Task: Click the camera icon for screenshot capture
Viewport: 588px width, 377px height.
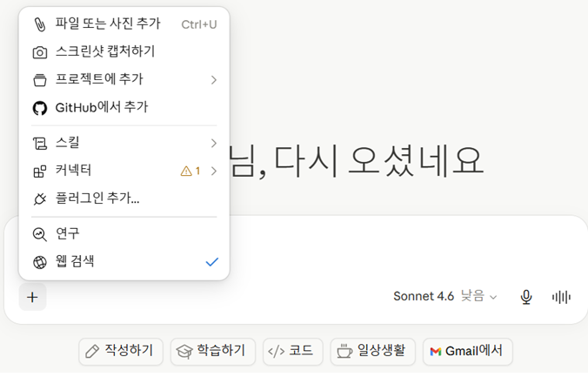Action: 40,52
